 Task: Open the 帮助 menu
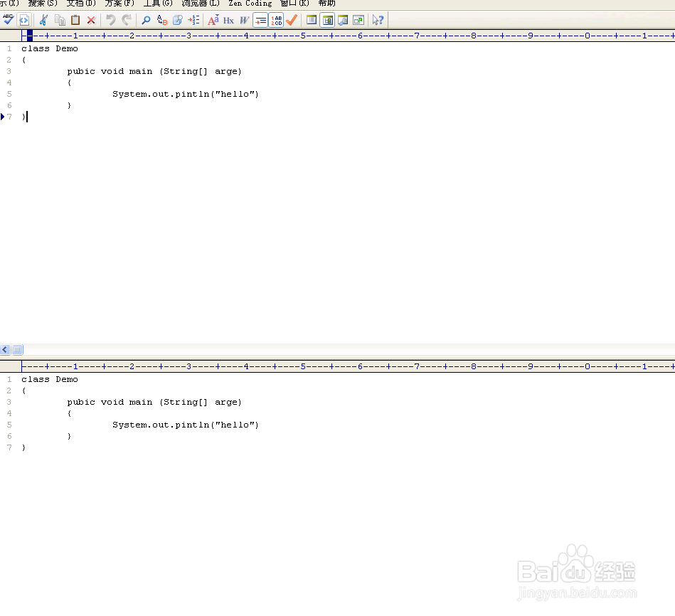coord(326,4)
